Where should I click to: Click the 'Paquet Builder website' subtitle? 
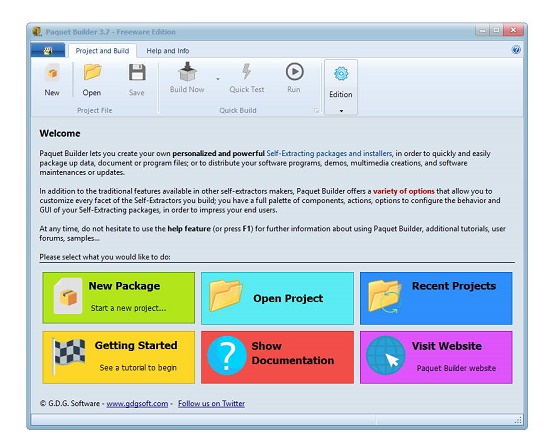pyautogui.click(x=456, y=368)
